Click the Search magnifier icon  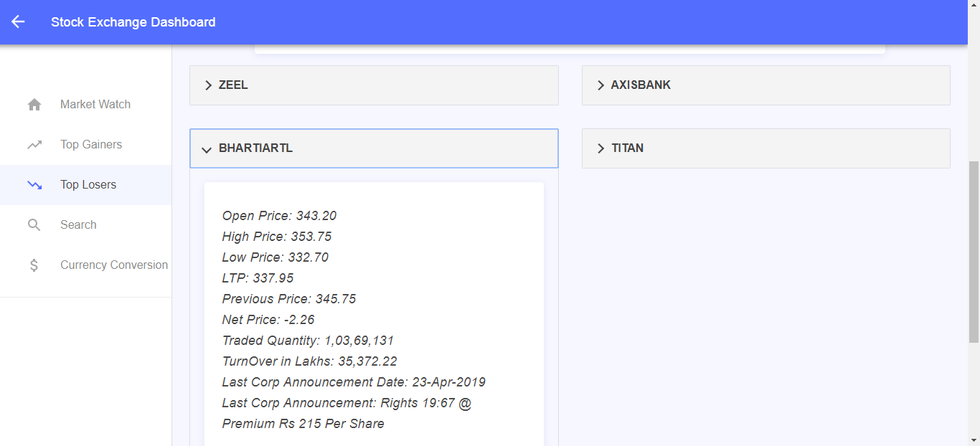point(34,225)
